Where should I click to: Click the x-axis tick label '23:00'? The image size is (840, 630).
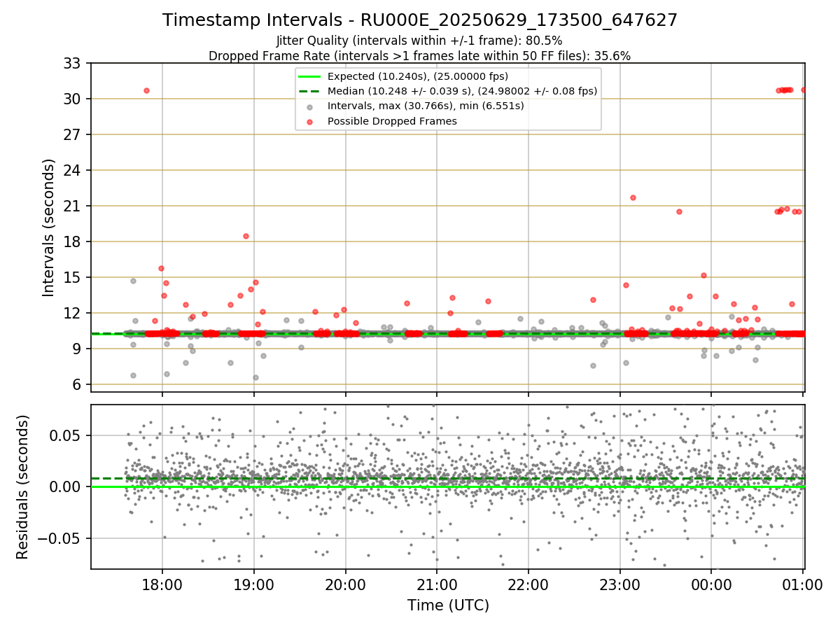point(620,584)
